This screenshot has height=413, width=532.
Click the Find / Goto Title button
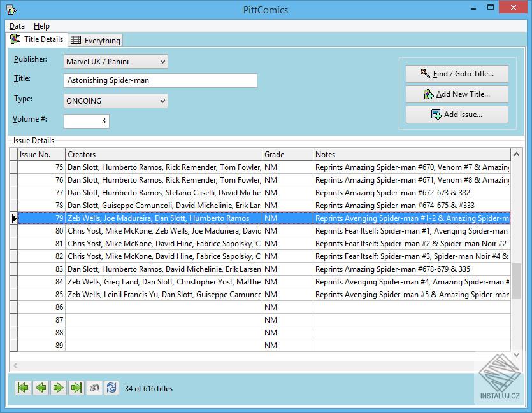click(457, 74)
